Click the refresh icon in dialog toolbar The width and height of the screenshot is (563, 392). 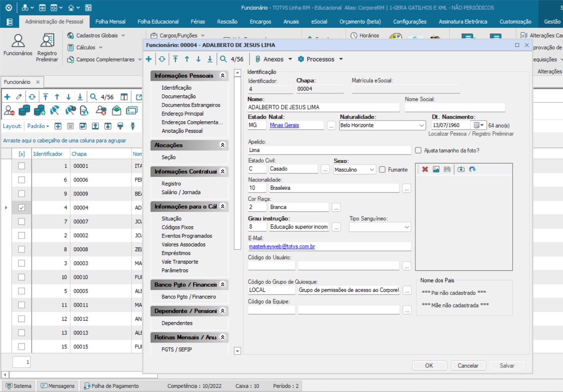162,59
